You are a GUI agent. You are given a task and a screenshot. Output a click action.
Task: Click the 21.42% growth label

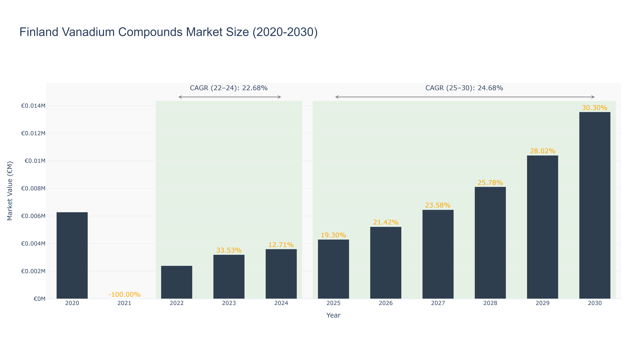tap(385, 222)
